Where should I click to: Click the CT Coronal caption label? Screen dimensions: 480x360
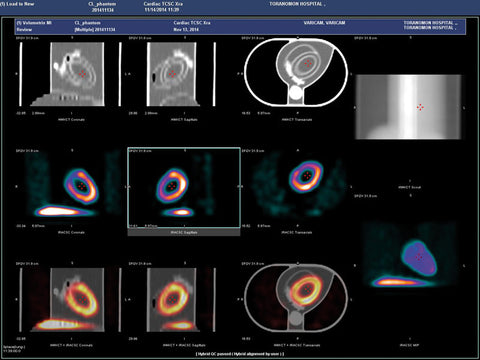tap(71, 119)
